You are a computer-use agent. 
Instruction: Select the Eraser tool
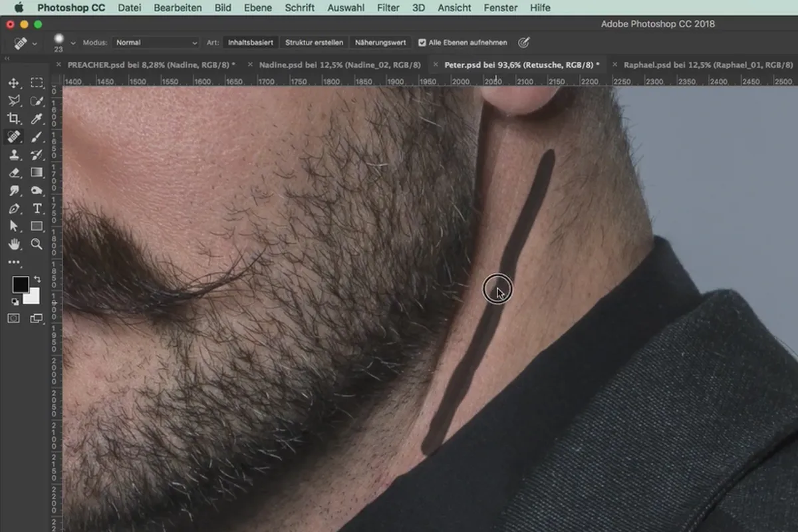pos(14,173)
